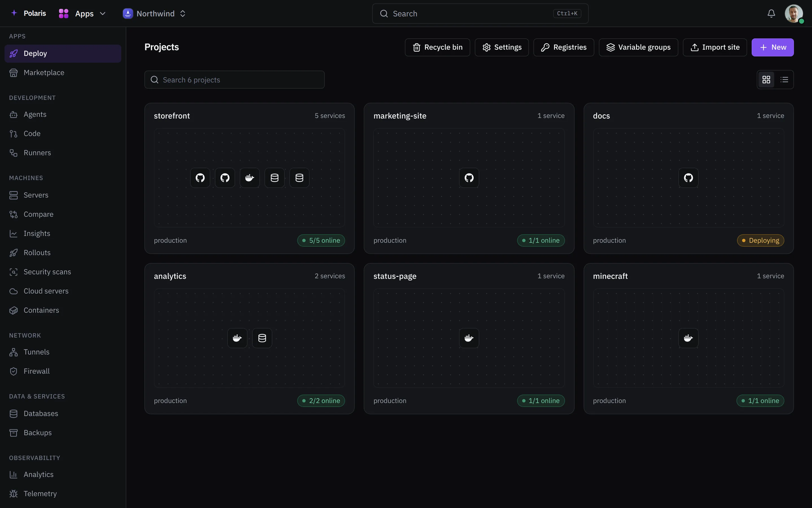Click the New project button

[772, 47]
